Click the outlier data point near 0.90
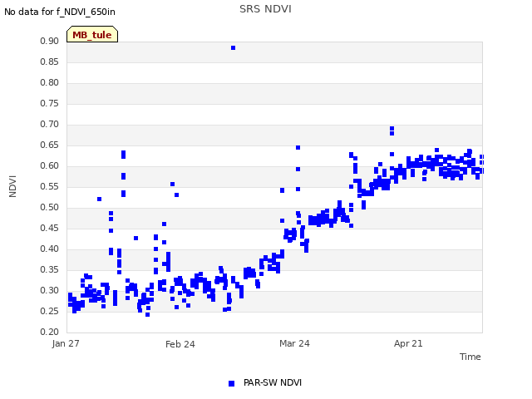532x399 pixels. click(x=233, y=48)
